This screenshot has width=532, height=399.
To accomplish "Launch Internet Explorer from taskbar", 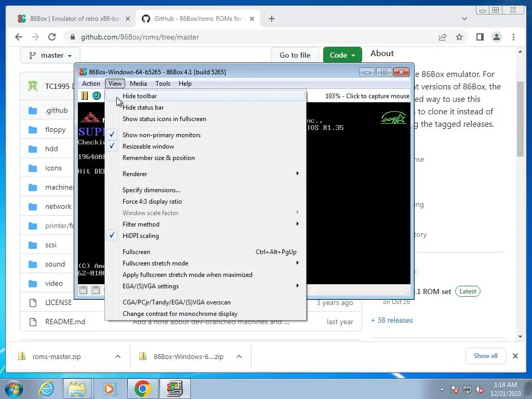I will [x=46, y=389].
